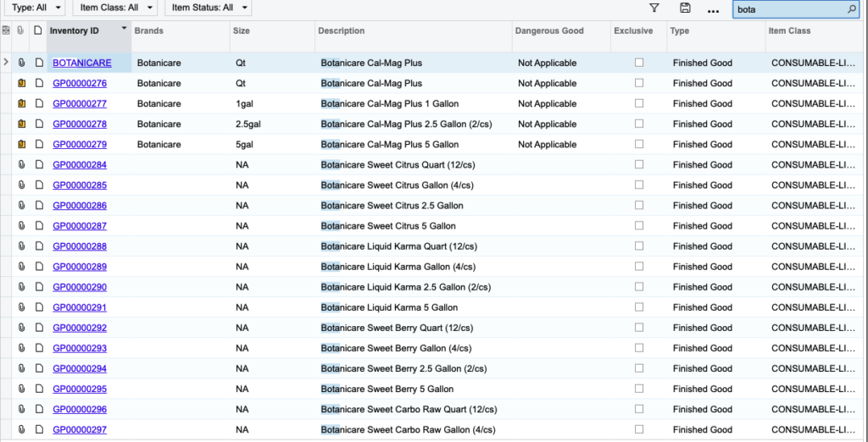Open note icon for BOTANICARE row
The height and width of the screenshot is (442, 868).
[39, 63]
